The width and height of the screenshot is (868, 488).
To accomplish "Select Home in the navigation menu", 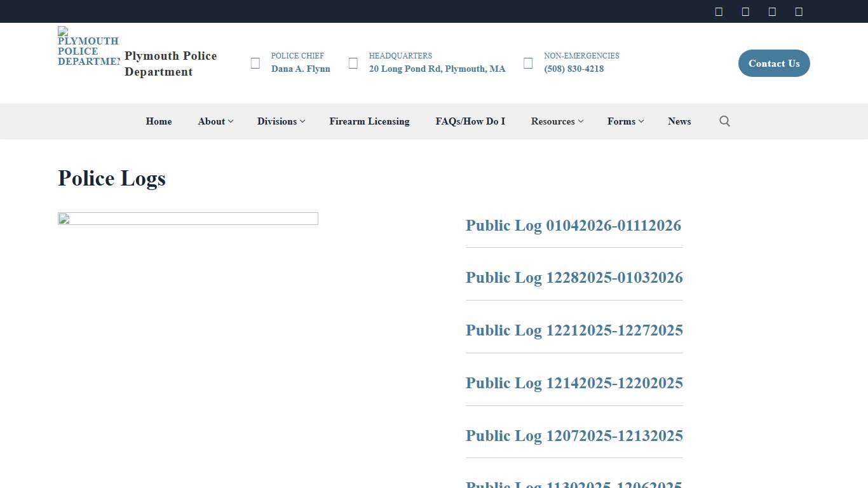I will point(158,121).
